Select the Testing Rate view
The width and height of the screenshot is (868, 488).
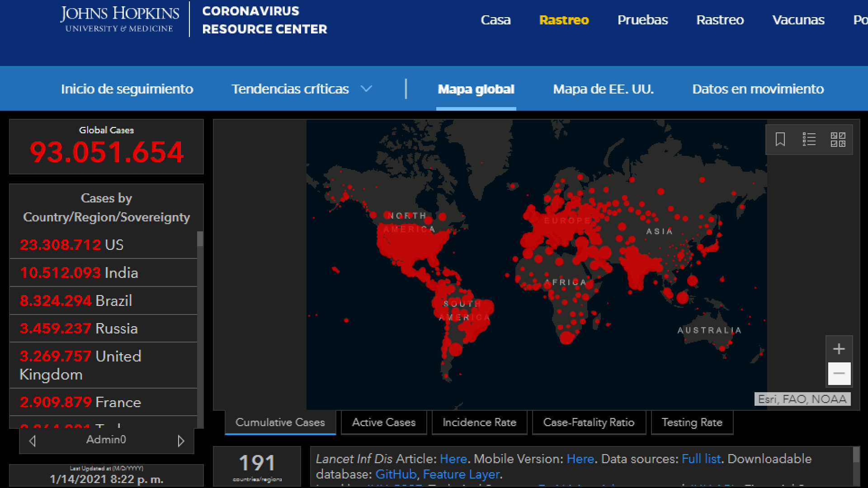(692, 422)
